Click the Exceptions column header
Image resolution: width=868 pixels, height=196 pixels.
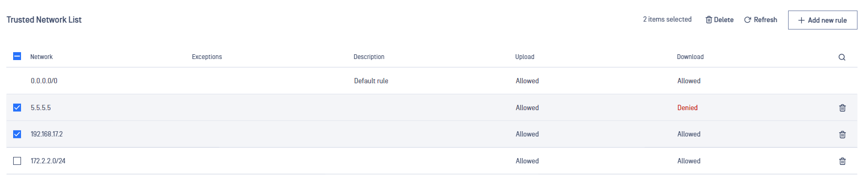(x=207, y=57)
